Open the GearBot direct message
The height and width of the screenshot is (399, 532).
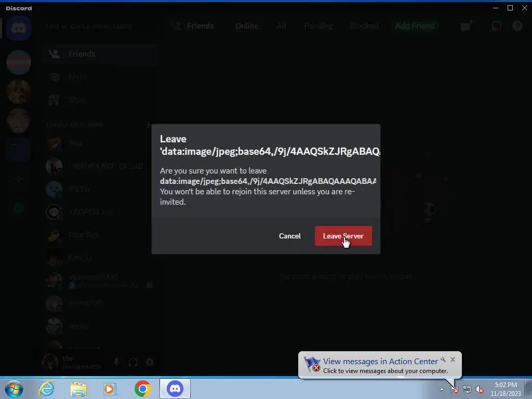click(x=100, y=235)
